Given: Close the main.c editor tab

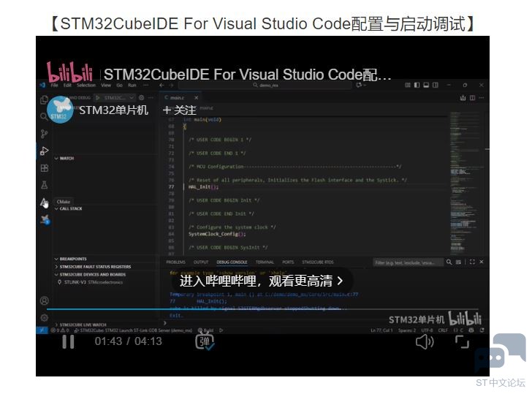Looking at the screenshot, I should click(x=196, y=98).
